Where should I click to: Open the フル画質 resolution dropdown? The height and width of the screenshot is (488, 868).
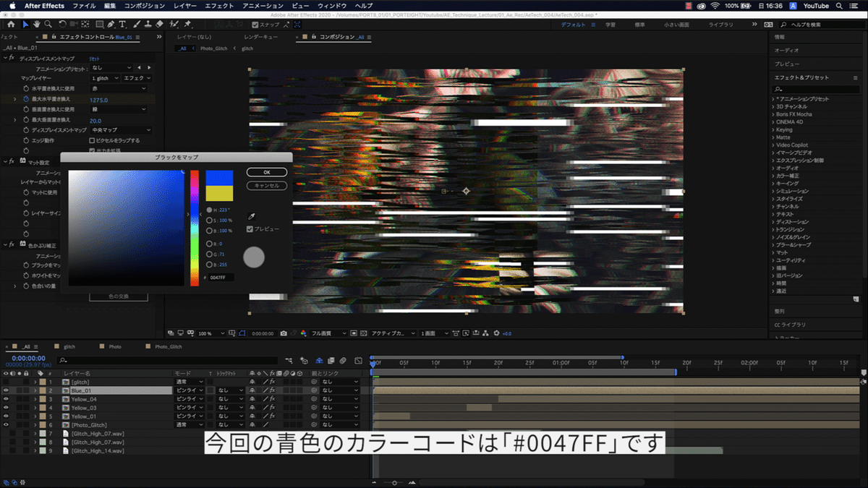tap(323, 333)
